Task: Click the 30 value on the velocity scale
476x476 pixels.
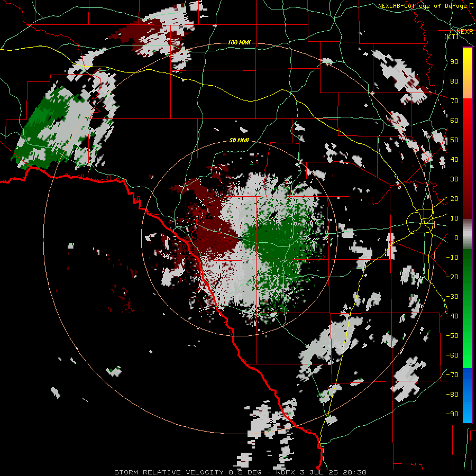Action: (454, 179)
